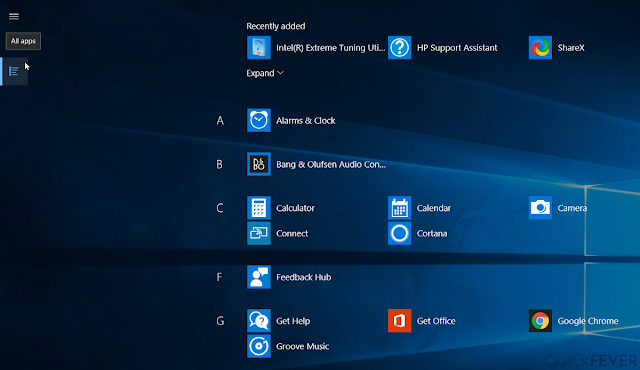Screen dimensions: 640x370
Task: Open the ShareX icon
Action: click(540, 47)
